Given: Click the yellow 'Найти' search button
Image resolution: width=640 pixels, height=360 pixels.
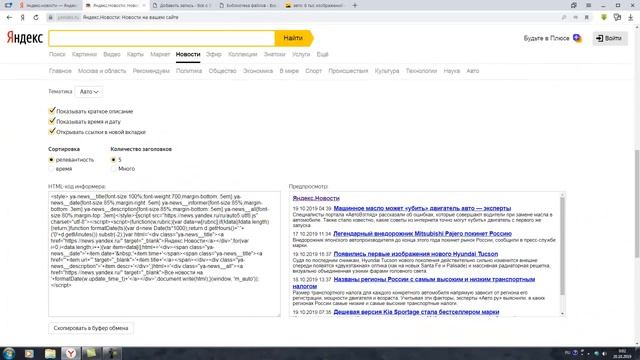Looking at the screenshot, I should 293,38.
